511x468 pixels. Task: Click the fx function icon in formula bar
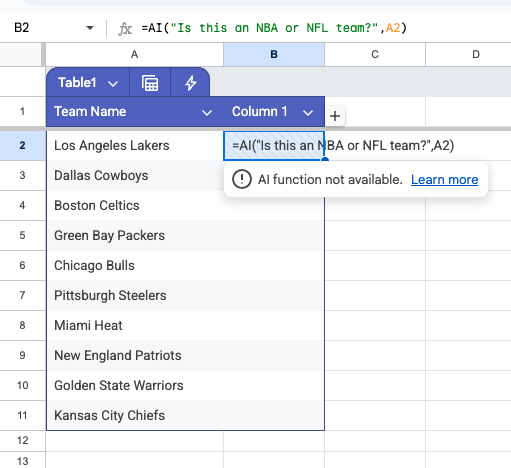[x=125, y=28]
